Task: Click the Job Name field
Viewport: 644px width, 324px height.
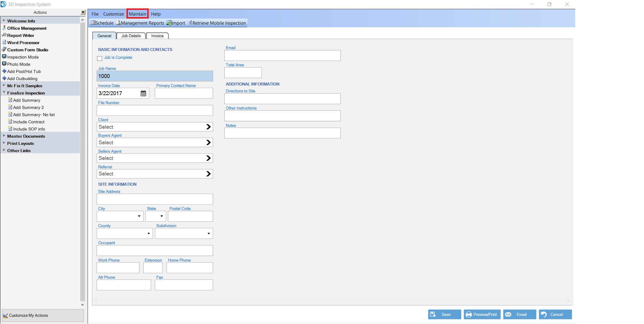Action: pos(155,76)
